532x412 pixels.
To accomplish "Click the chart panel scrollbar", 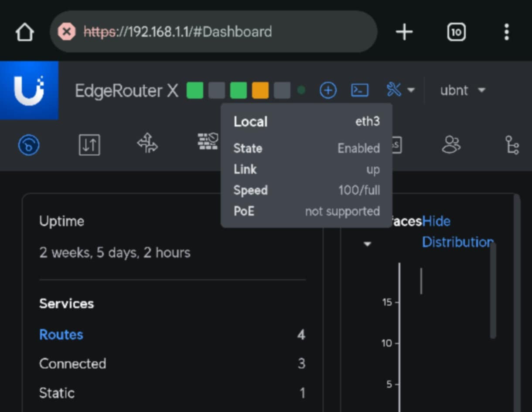I will [x=493, y=291].
